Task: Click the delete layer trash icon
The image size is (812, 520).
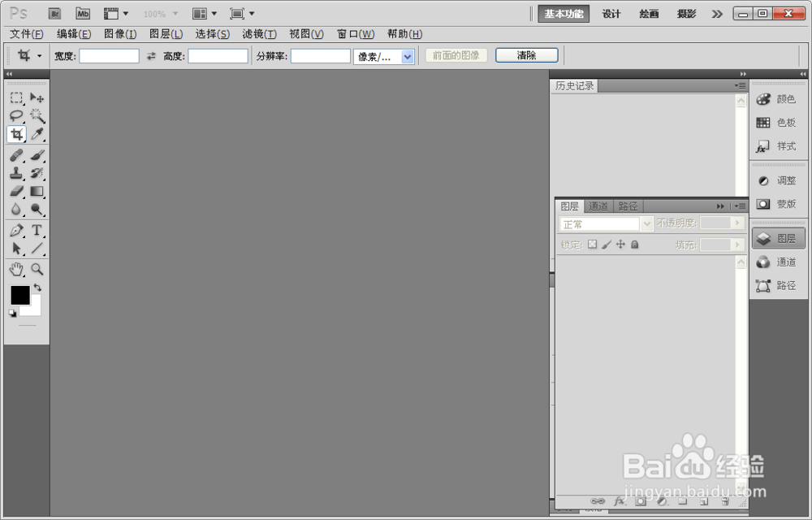Action: click(724, 501)
